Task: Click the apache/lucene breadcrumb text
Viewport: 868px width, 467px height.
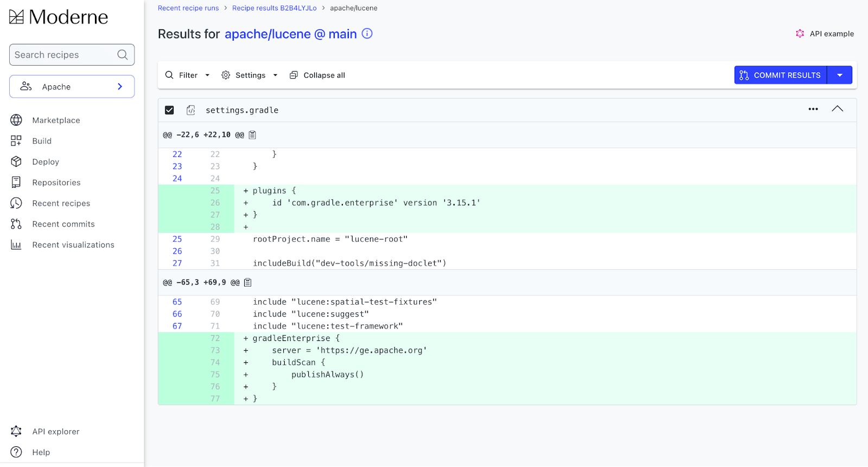Action: click(x=354, y=8)
